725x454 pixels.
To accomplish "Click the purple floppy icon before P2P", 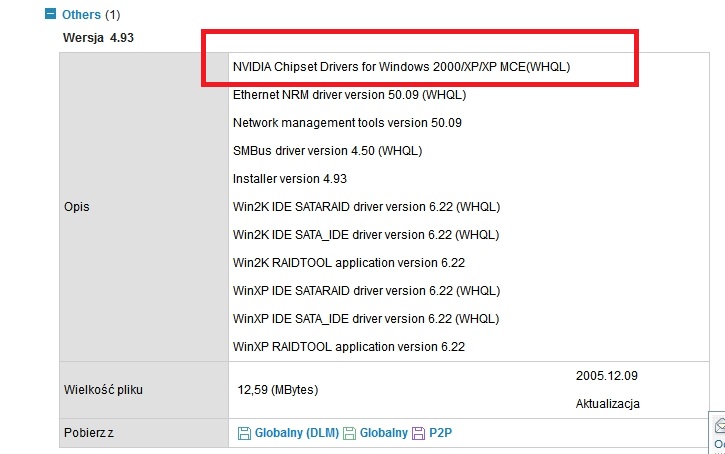I will 418,433.
